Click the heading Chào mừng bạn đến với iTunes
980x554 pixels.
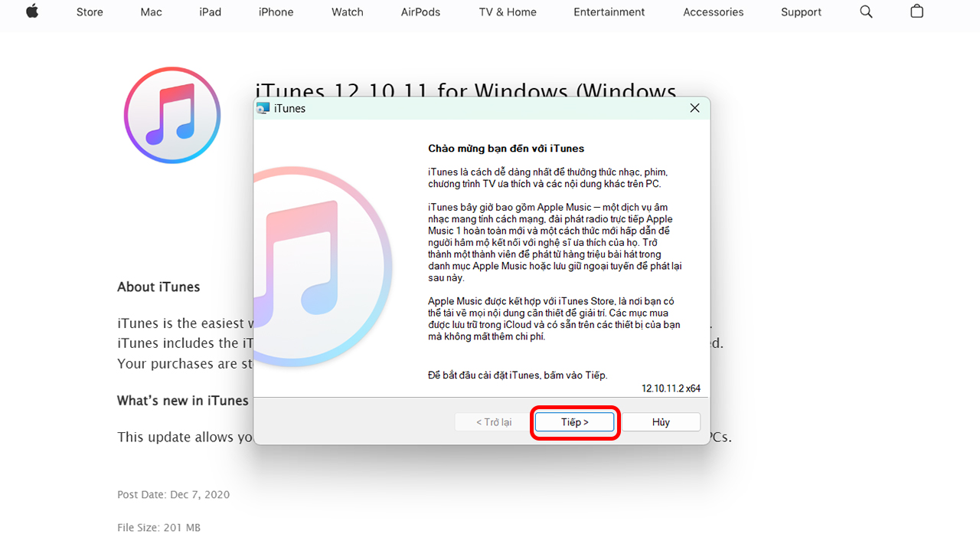(x=506, y=148)
